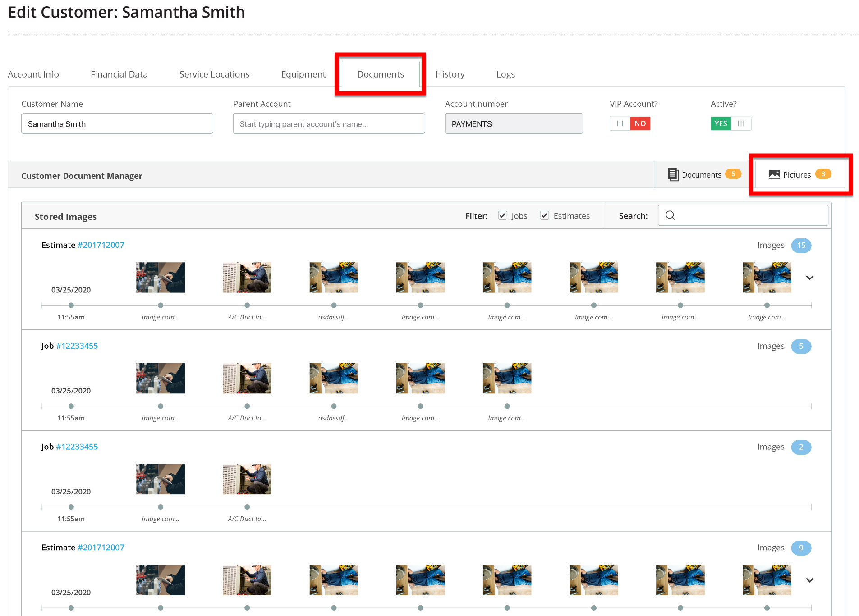
Task: Expand the last Estimate row with 9 images
Action: click(x=809, y=580)
